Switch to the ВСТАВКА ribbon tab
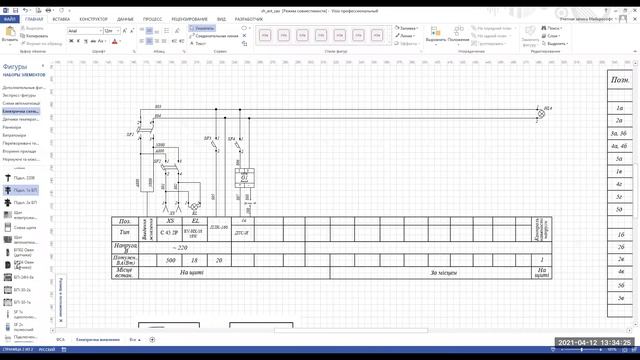Viewport: 640px width, 360px height. click(61, 19)
